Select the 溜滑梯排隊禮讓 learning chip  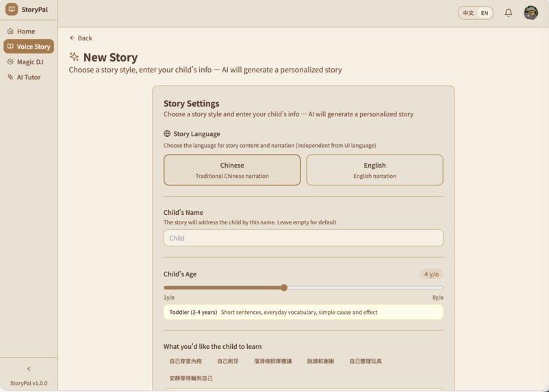tap(273, 361)
